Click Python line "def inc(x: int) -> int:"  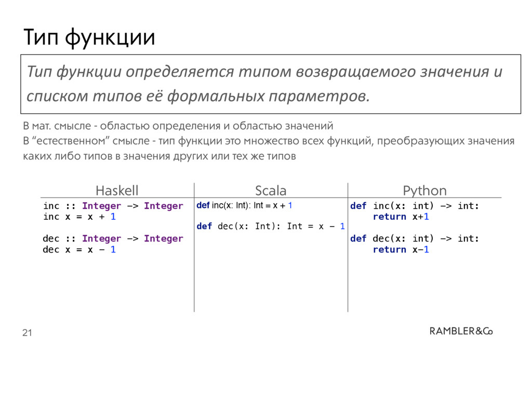pyautogui.click(x=415, y=206)
